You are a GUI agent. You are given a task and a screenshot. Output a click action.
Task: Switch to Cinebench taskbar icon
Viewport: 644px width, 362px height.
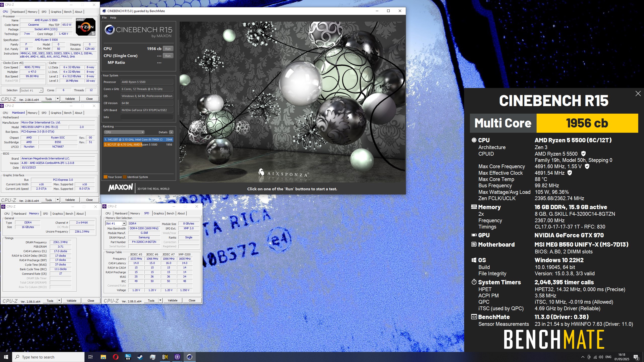coord(190,357)
